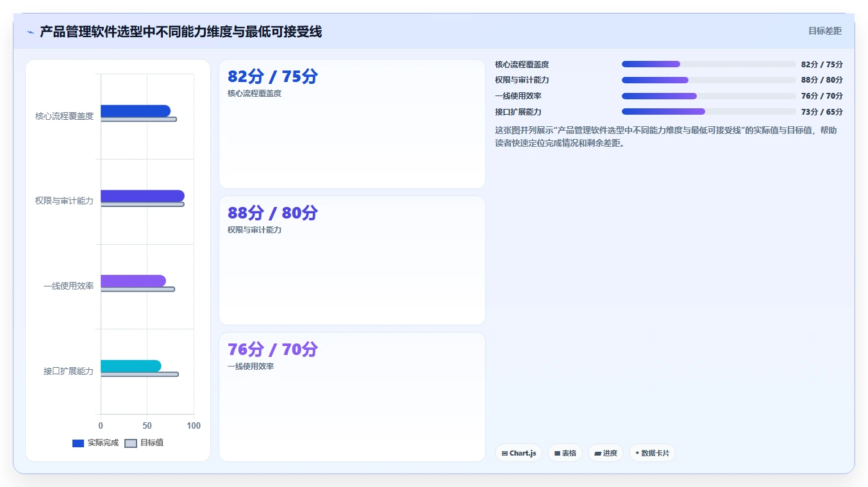Click the 权限与审计能力 progress bar
Image resolution: width=868 pixels, height=487 pixels.
click(708, 80)
